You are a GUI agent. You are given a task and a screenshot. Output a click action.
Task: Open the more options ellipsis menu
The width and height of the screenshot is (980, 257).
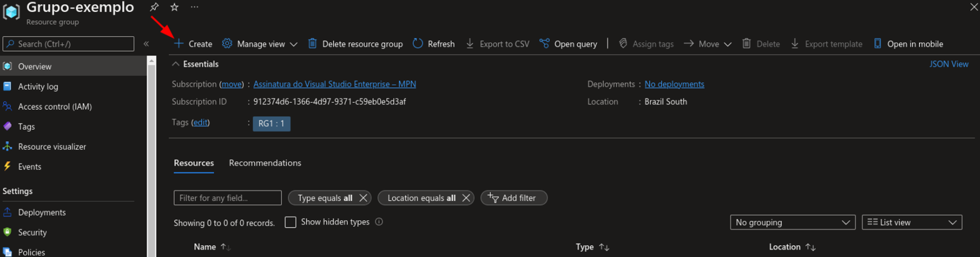click(x=194, y=7)
